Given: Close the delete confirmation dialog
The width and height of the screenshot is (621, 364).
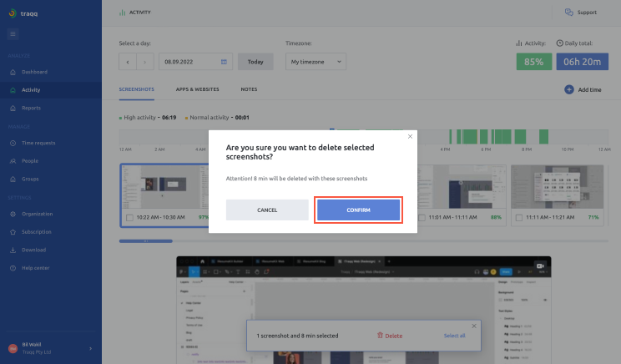Looking at the screenshot, I should pos(410,136).
